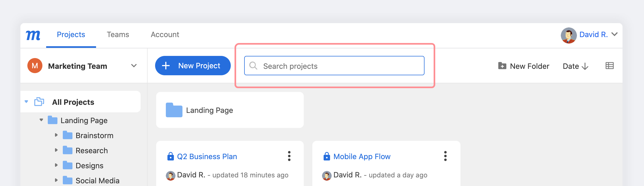
Task: Click the David R. avatar picture
Action: coord(569,35)
